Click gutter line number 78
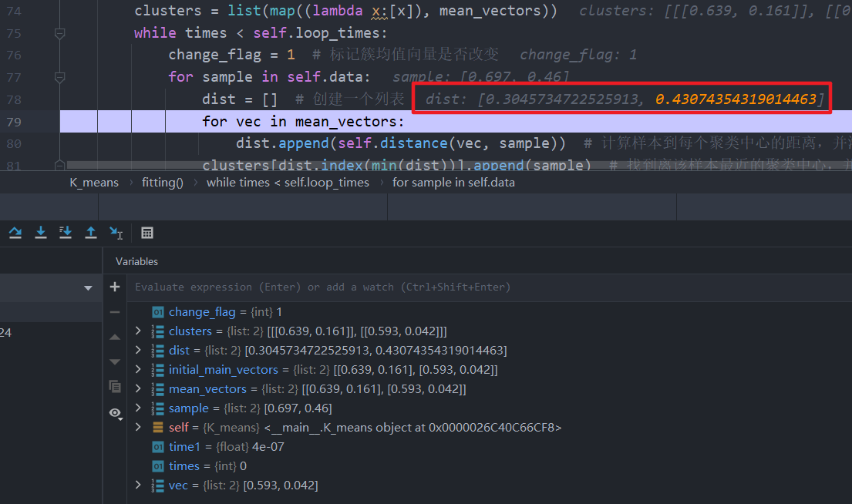852x504 pixels. pos(14,100)
